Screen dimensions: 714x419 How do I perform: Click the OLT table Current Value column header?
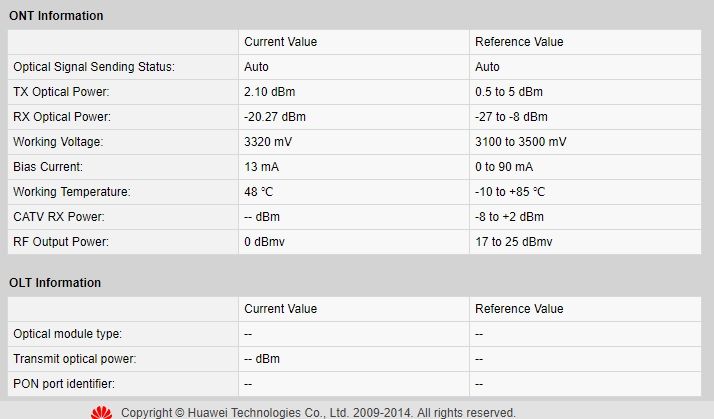coord(280,309)
